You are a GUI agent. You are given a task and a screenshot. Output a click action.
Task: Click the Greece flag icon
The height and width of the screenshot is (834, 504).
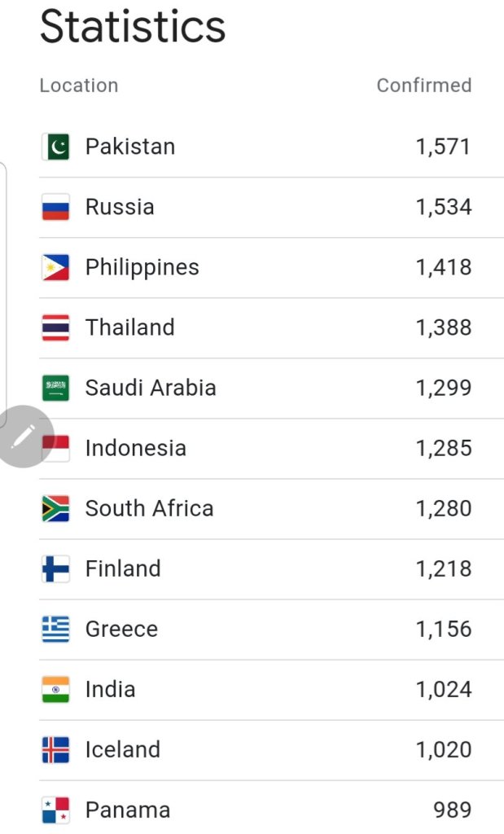point(55,629)
